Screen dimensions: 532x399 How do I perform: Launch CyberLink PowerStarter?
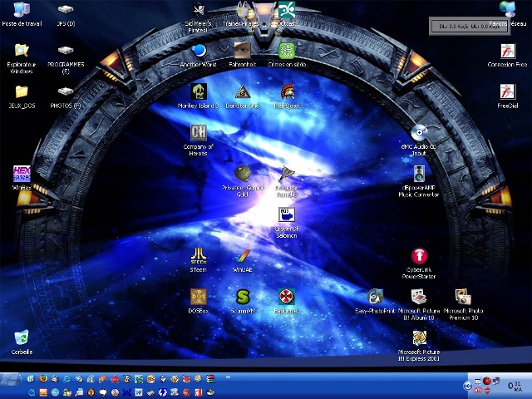[419, 264]
